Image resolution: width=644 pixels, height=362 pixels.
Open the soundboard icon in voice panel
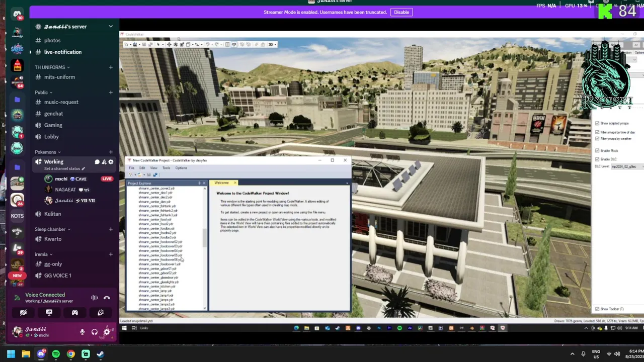(101, 313)
